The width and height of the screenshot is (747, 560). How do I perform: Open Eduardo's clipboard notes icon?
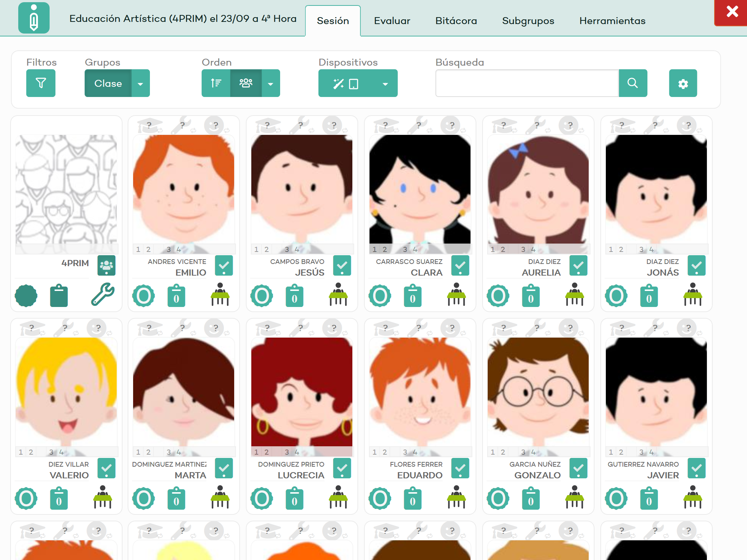[x=413, y=498]
